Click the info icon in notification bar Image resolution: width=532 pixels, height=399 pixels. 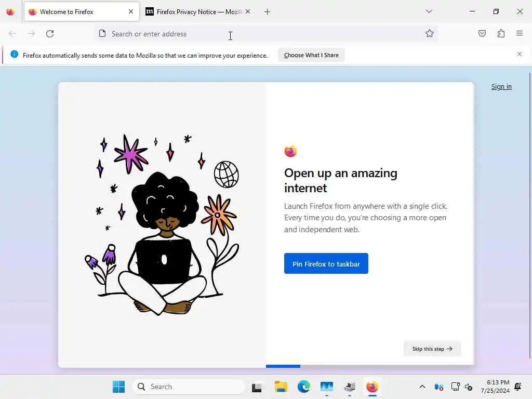(x=14, y=54)
